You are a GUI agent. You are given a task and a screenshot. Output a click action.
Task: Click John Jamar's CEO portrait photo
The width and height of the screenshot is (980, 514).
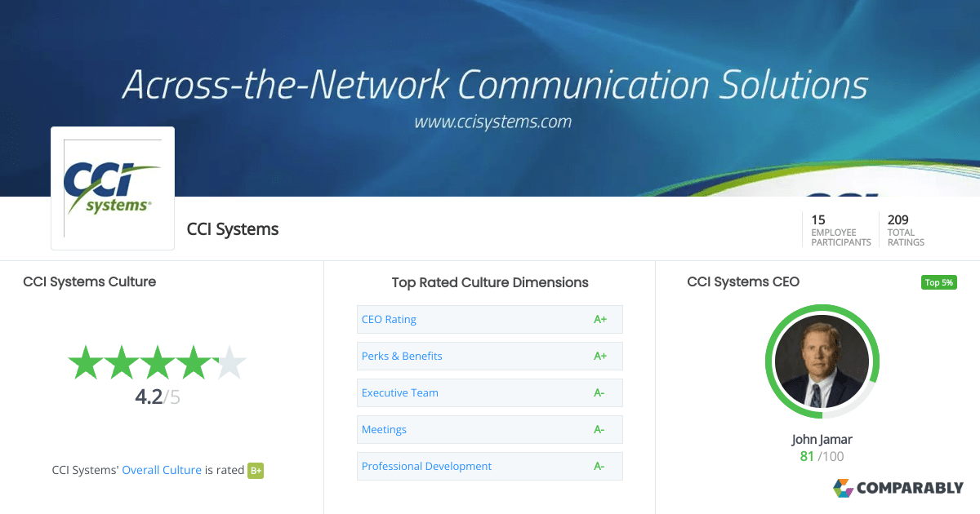tap(822, 361)
